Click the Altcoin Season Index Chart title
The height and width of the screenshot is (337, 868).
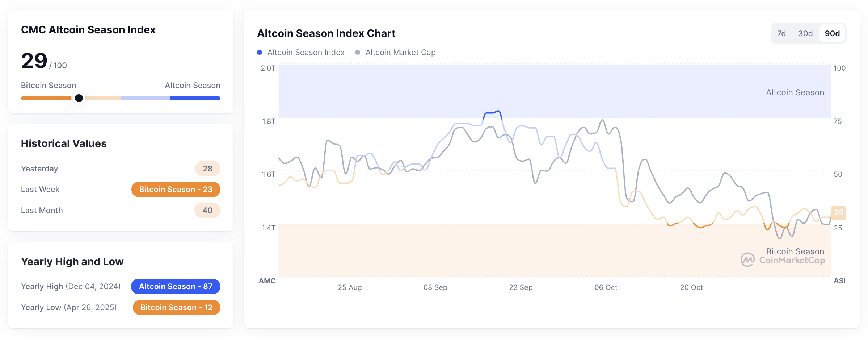(x=326, y=33)
